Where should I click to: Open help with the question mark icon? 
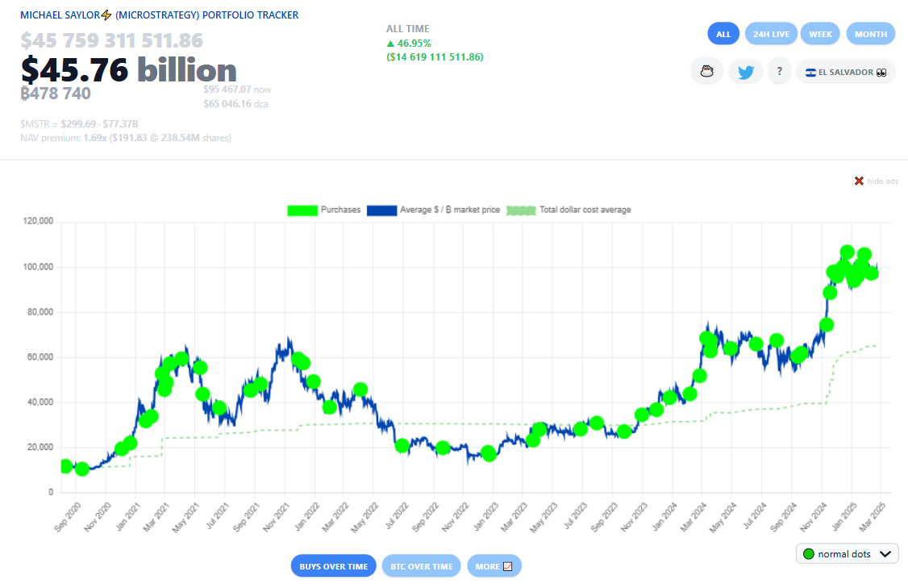[779, 71]
